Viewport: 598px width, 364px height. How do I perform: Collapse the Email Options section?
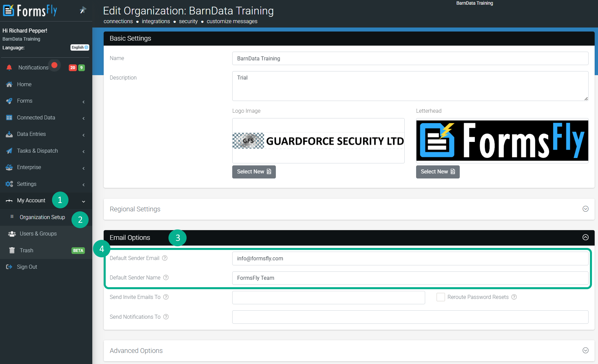click(586, 237)
